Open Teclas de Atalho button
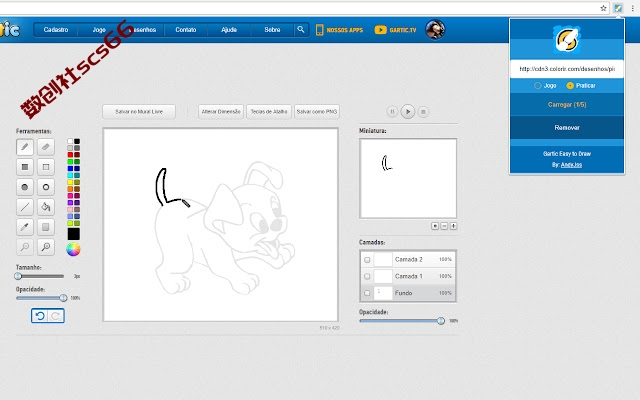 (x=269, y=111)
